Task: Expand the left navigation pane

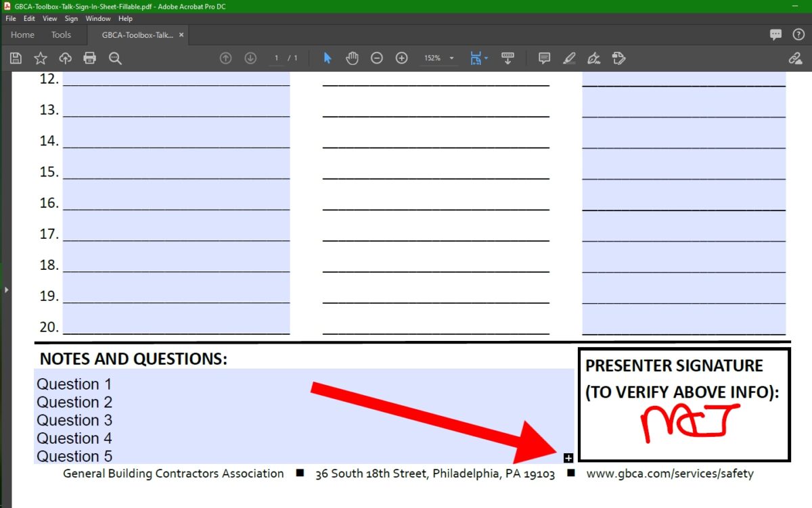Action: click(x=7, y=290)
